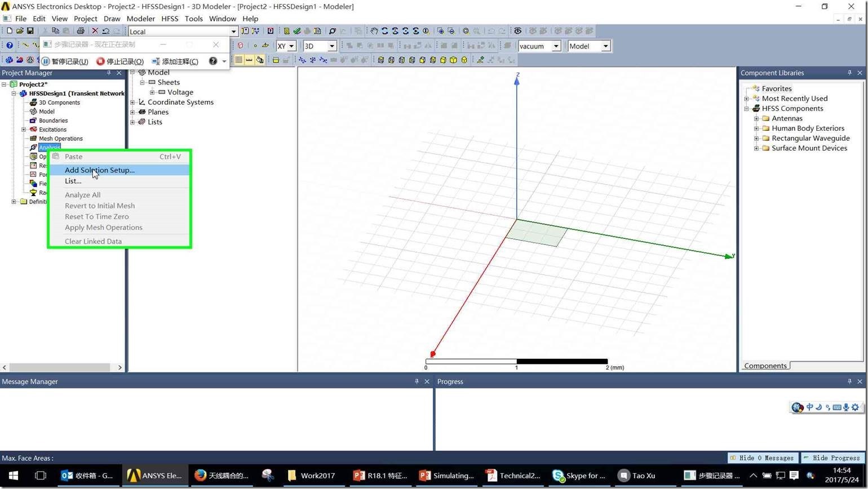Click the red 3D box icon
Screen dimensions: 868x489
[240, 46]
